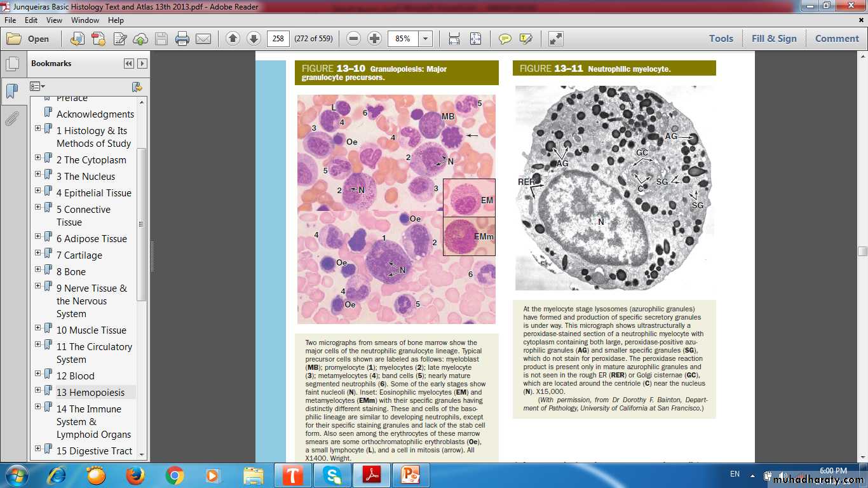Open the Window menu

[85, 20]
